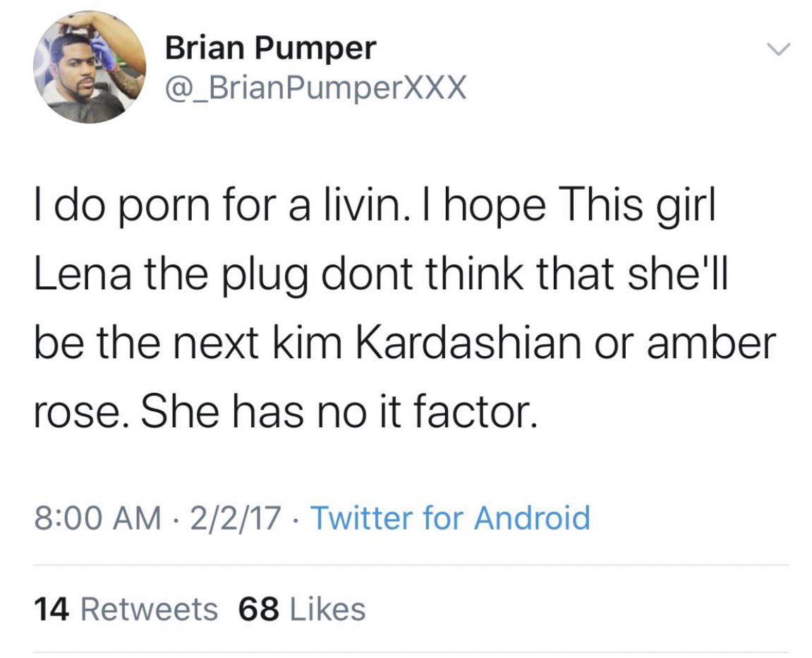The width and height of the screenshot is (812, 658).
Task: Click Brian Pumper's profile picture
Action: click(x=88, y=66)
